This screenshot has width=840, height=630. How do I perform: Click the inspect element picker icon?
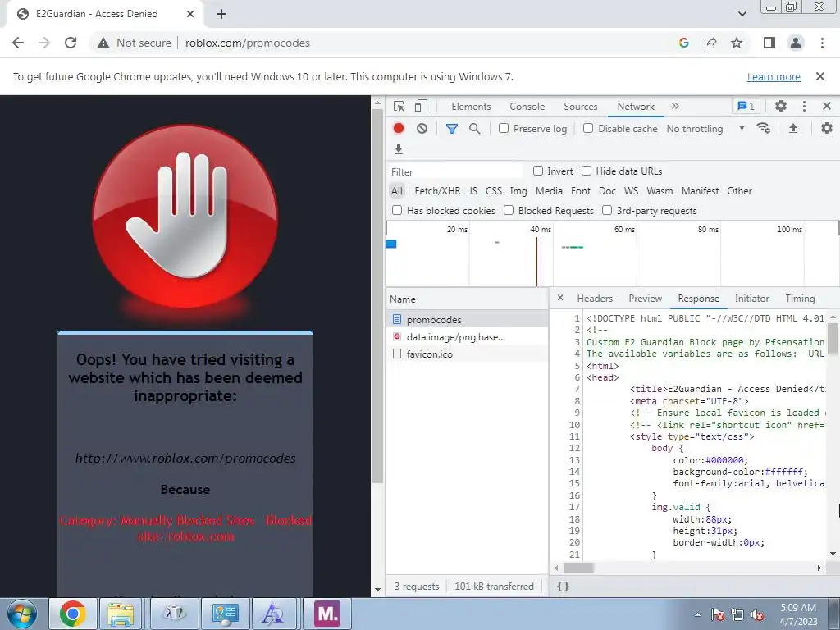click(x=399, y=106)
